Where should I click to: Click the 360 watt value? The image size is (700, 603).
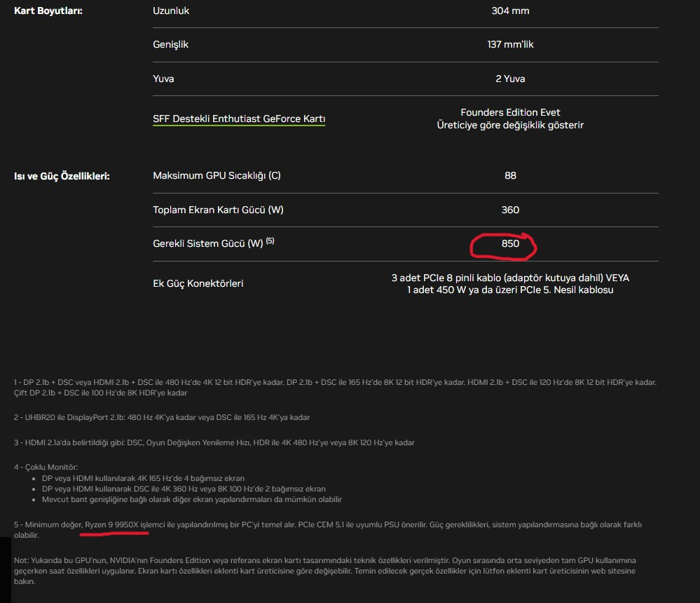(510, 210)
